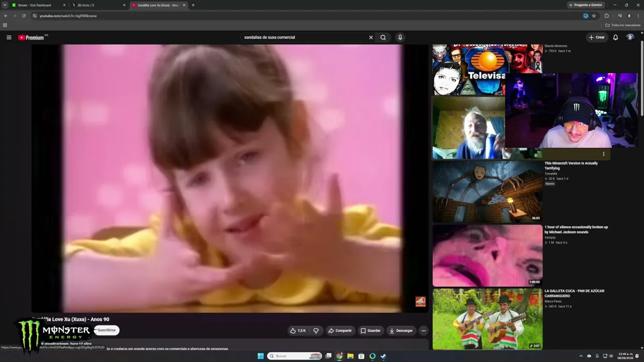Open the tab search dropdown arrow
This screenshot has width=644, height=362.
click(x=5, y=5)
